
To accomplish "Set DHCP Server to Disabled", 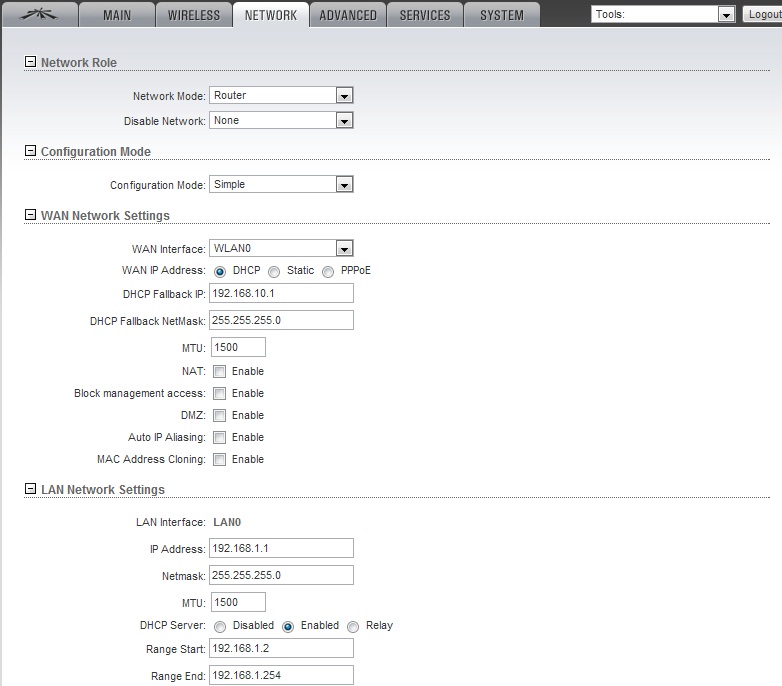I will pos(220,626).
